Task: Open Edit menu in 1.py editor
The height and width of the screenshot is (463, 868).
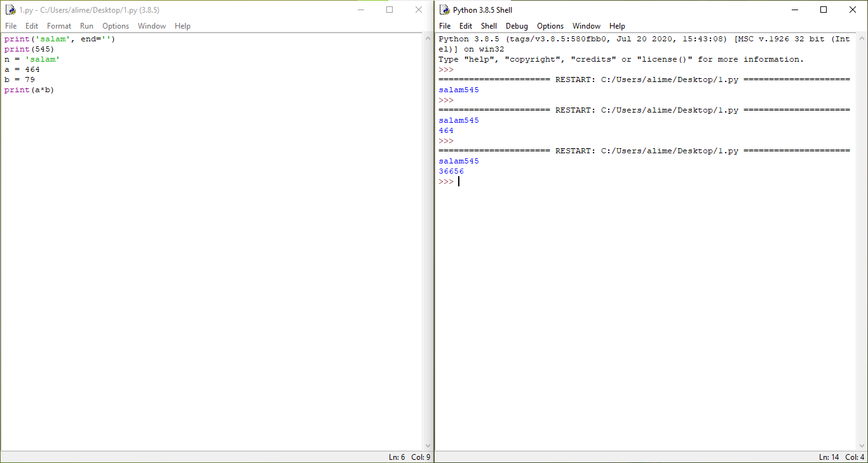Action: (x=32, y=26)
